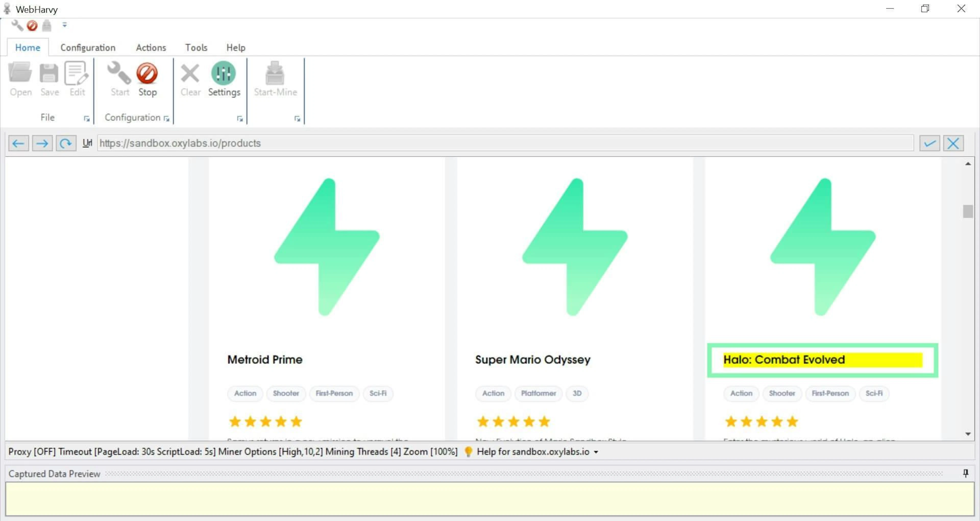The image size is (980, 521).
Task: Click the Zoom [100%] status text
Action: click(x=430, y=452)
